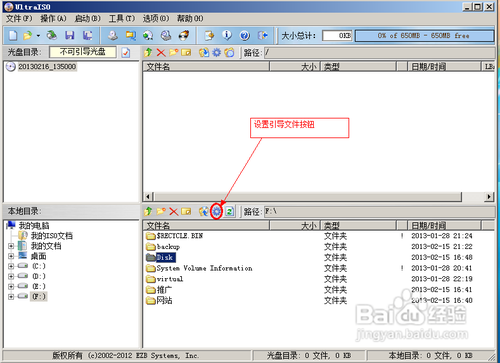The height and width of the screenshot is (363, 500).
Task: Click the Mount to virtual drive icon
Action: click(x=166, y=35)
